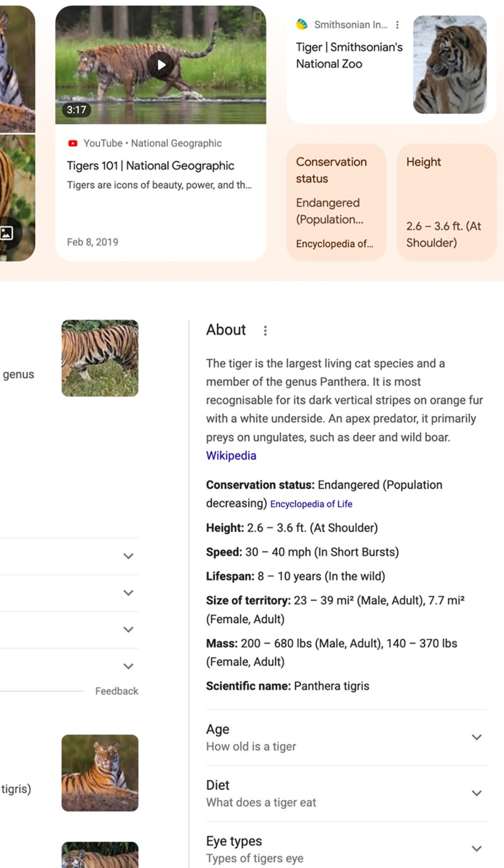Screen dimensions: 504x868
Task: Open the walking tiger thumbnail beside genus
Action: coord(100,358)
